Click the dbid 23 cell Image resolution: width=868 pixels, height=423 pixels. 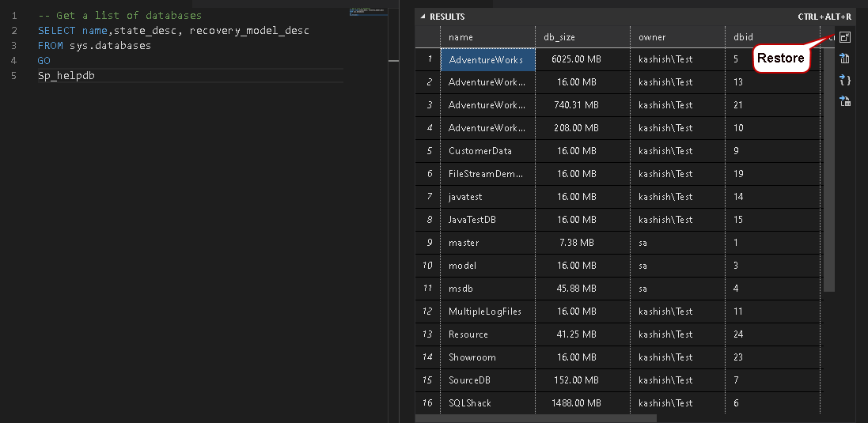pyautogui.click(x=772, y=357)
